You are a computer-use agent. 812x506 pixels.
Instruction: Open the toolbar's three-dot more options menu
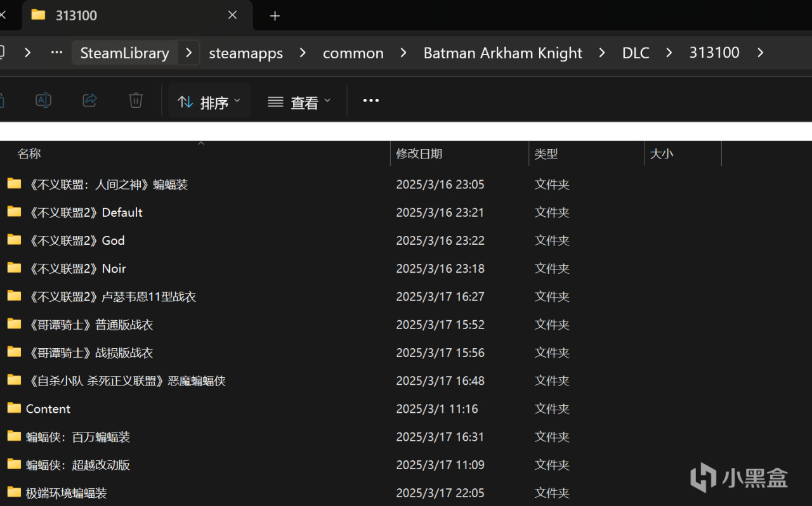tap(370, 100)
